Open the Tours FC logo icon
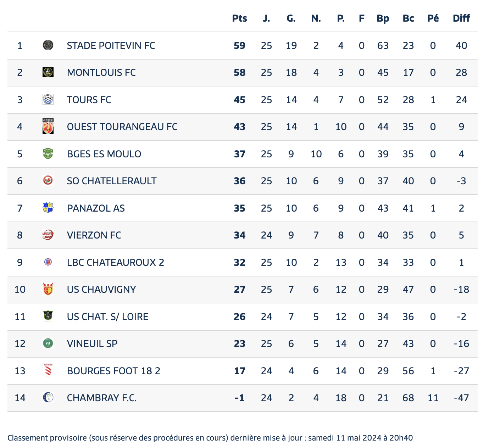 (48, 100)
